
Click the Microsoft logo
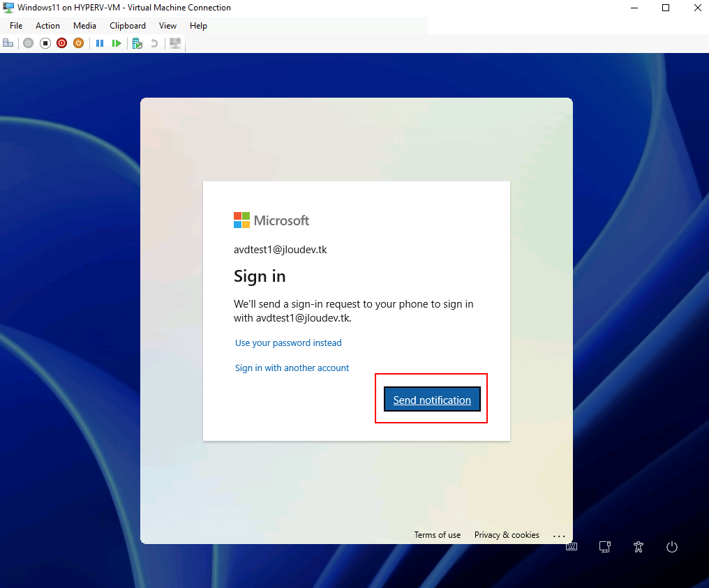click(x=271, y=220)
